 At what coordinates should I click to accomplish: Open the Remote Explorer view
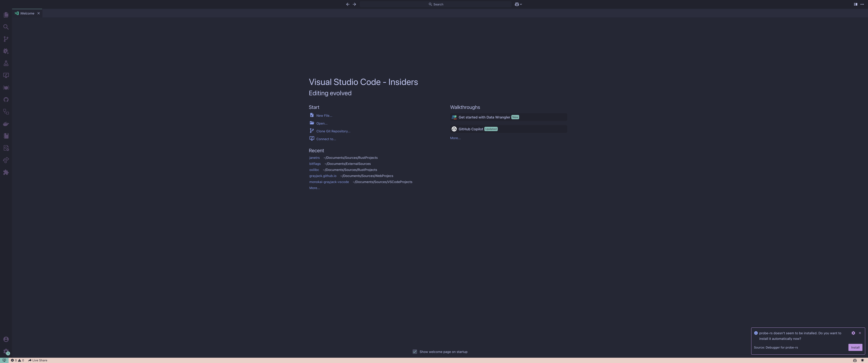click(x=6, y=75)
